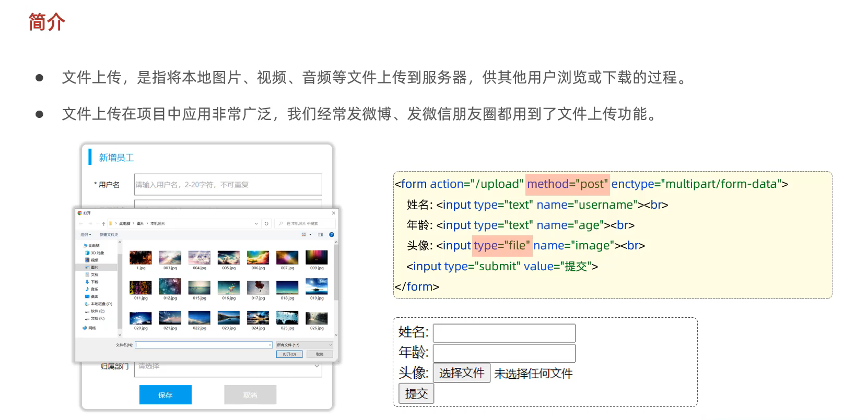Select the 006.jpg image thumbnail
The height and width of the screenshot is (420, 868).
point(258,258)
